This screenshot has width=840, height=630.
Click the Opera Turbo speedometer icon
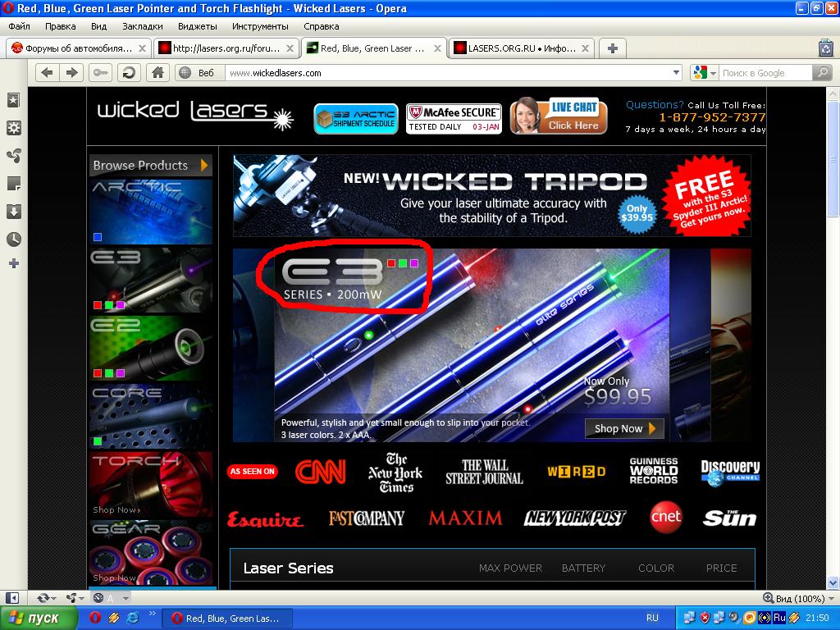click(x=98, y=598)
